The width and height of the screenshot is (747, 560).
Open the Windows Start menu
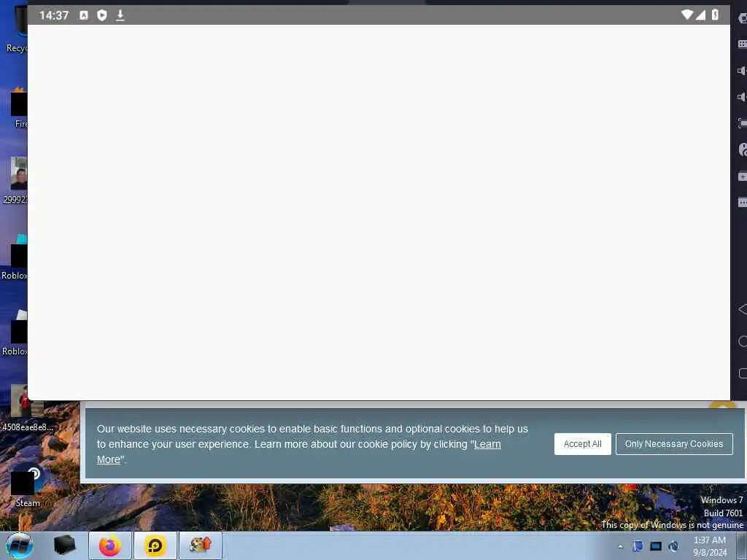pyautogui.click(x=19, y=545)
